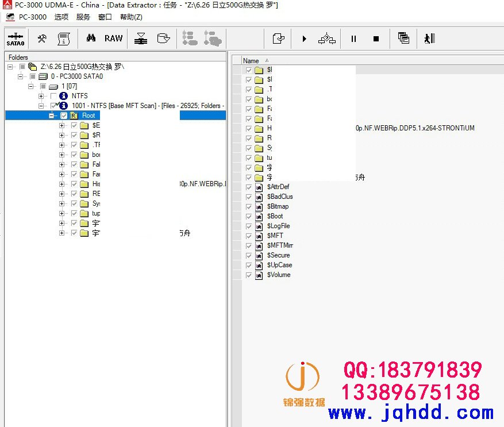Uncheck the $R folder in tree
504x427 pixels.
tap(74, 135)
